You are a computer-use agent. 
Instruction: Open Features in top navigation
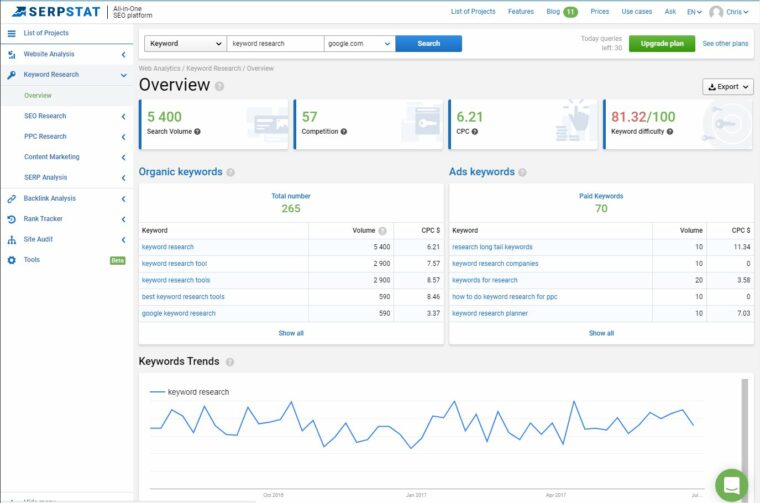click(521, 12)
